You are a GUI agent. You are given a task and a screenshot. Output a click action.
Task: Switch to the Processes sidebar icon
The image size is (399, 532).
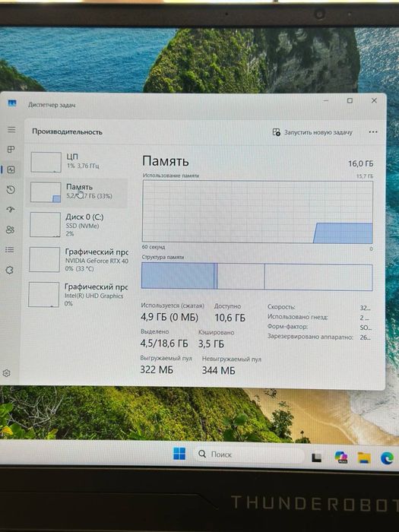click(11, 149)
